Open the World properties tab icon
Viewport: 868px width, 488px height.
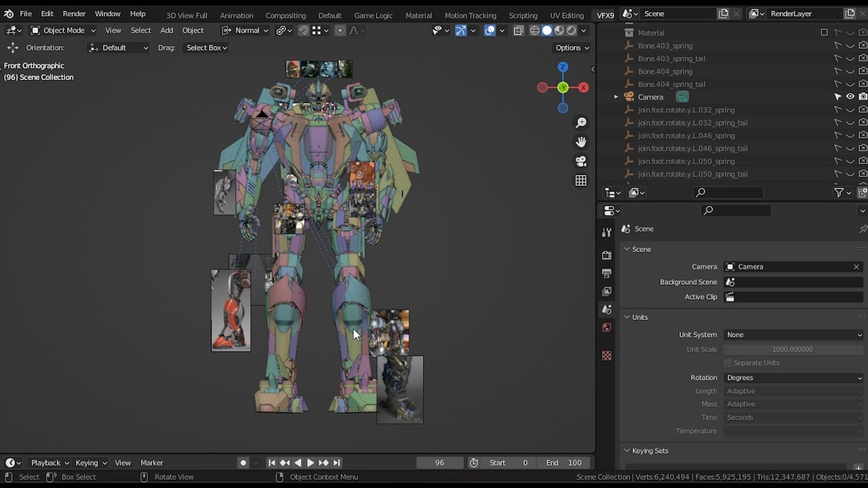(x=607, y=328)
